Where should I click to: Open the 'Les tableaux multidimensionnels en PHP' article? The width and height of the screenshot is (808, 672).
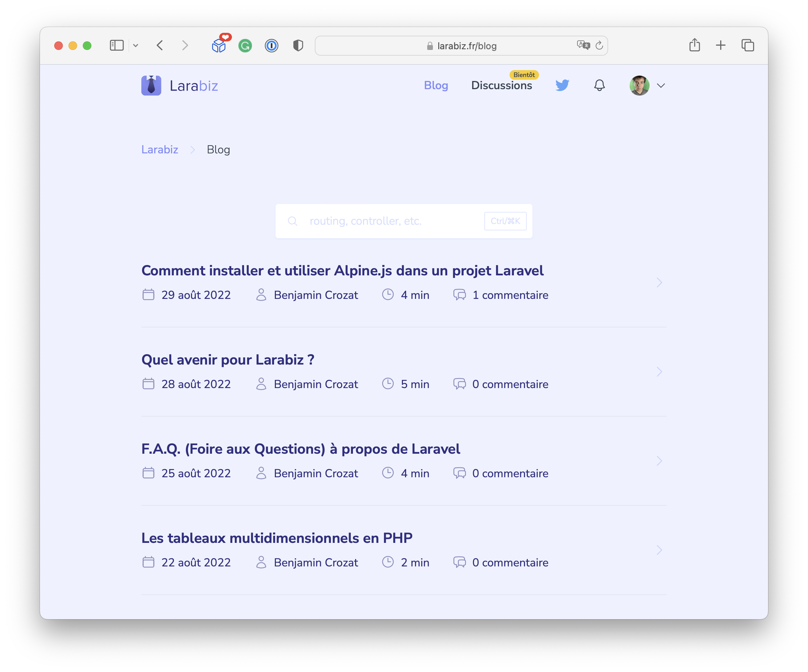(x=277, y=538)
